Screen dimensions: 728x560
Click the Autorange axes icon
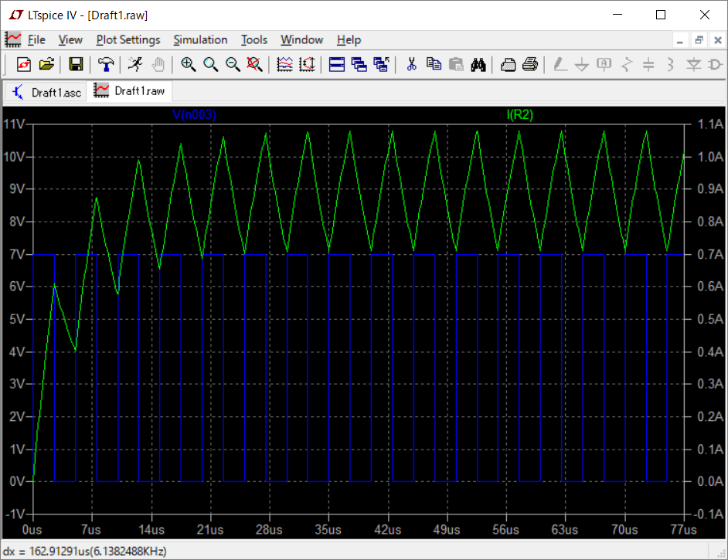click(x=307, y=64)
